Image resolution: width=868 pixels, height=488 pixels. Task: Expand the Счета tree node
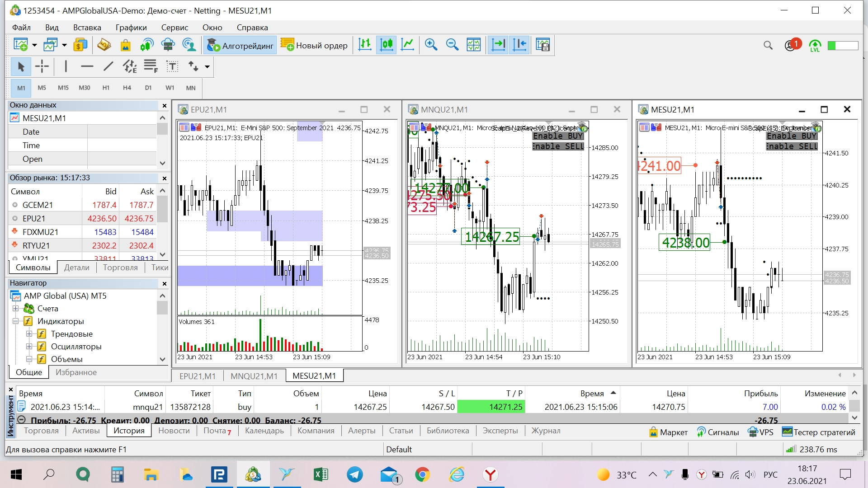click(x=16, y=309)
